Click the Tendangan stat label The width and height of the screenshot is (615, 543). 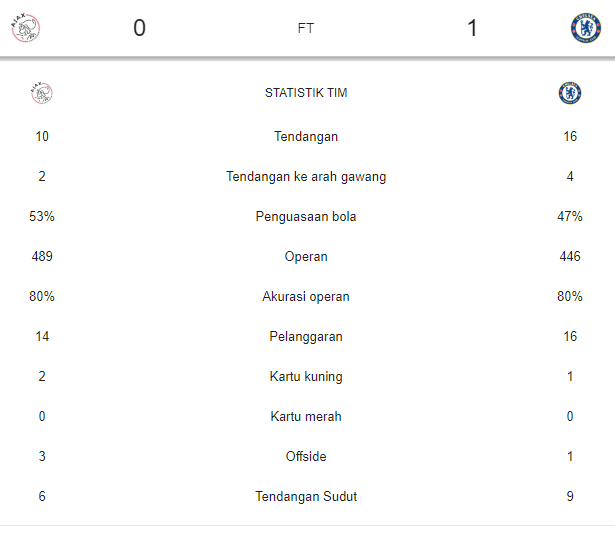tap(306, 136)
